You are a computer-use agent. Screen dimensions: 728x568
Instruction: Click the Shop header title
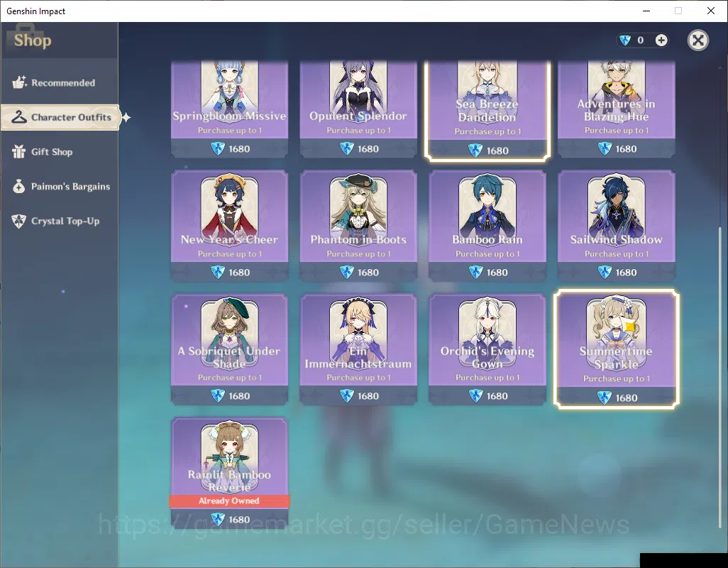point(33,40)
